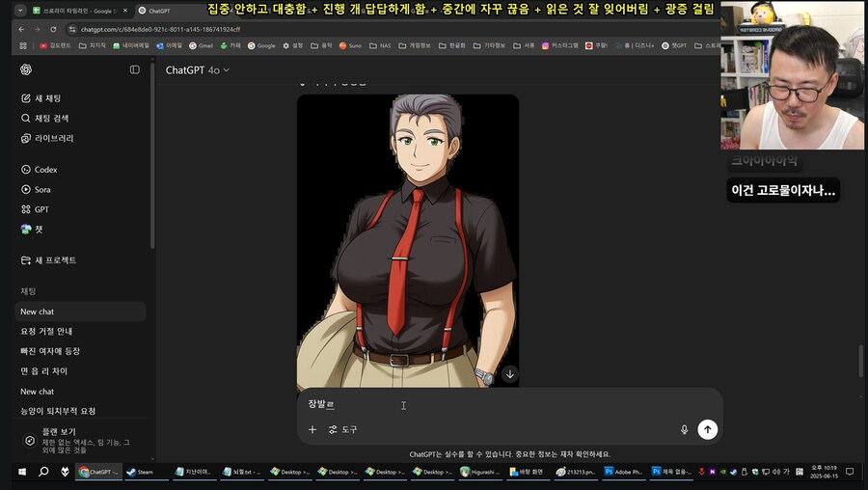Image resolution: width=868 pixels, height=490 pixels.
Task: Click the sidebar scrollbar
Action: pyautogui.click(x=152, y=155)
